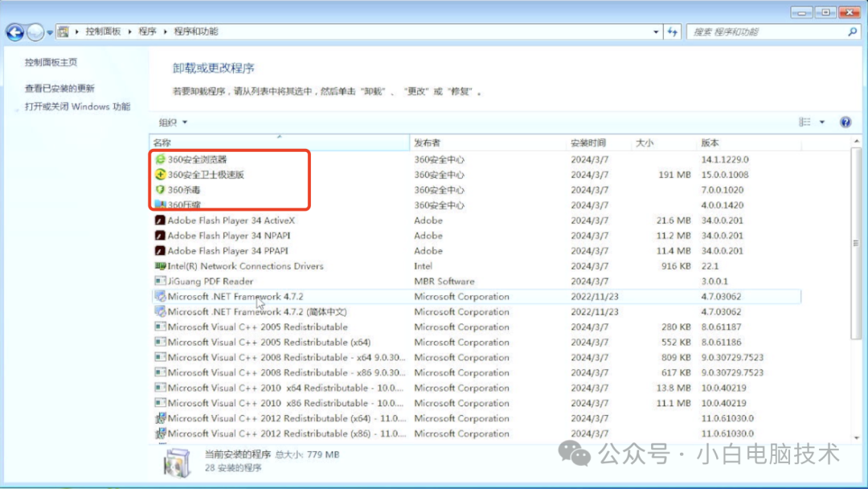
Task: Click Intel Network Connections Drivers icon
Action: point(160,266)
